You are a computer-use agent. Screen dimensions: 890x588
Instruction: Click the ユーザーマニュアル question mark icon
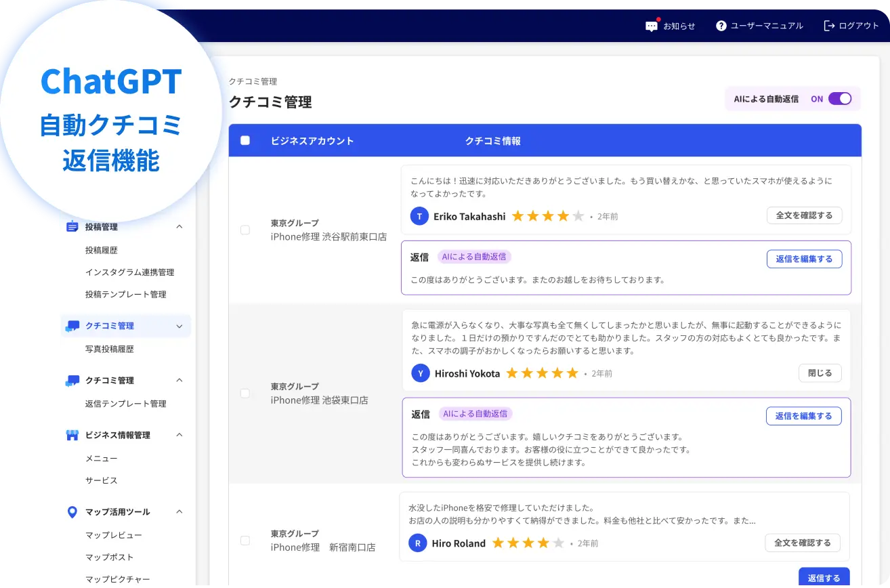click(720, 25)
